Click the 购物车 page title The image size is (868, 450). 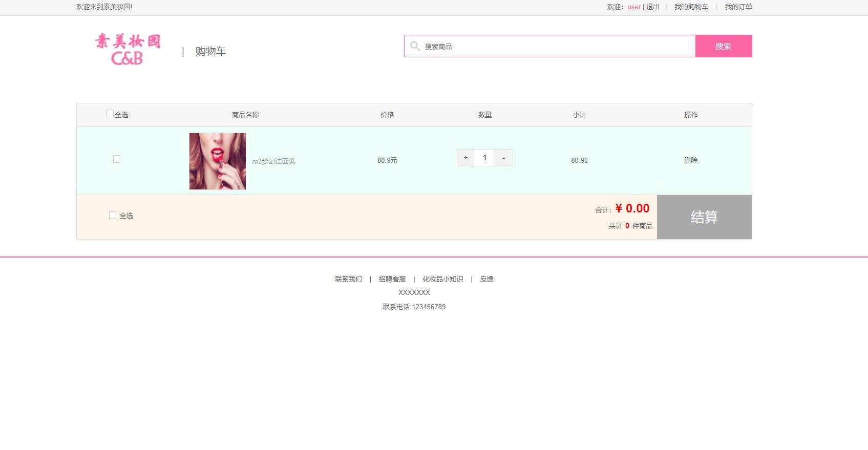pos(210,51)
